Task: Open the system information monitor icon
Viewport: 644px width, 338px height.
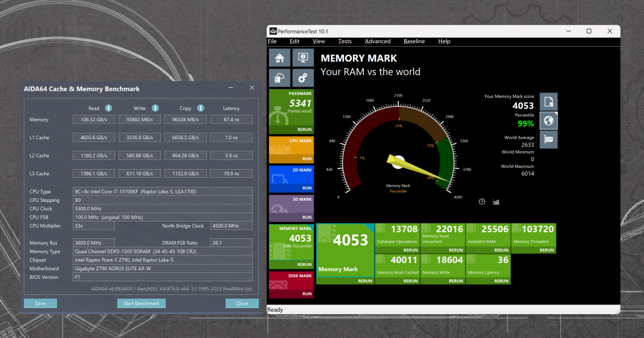Action: click(x=303, y=57)
